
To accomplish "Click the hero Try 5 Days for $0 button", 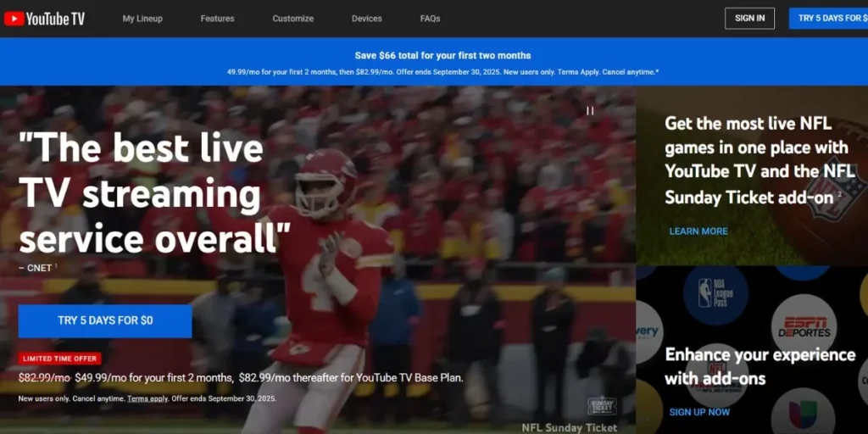I will click(105, 320).
